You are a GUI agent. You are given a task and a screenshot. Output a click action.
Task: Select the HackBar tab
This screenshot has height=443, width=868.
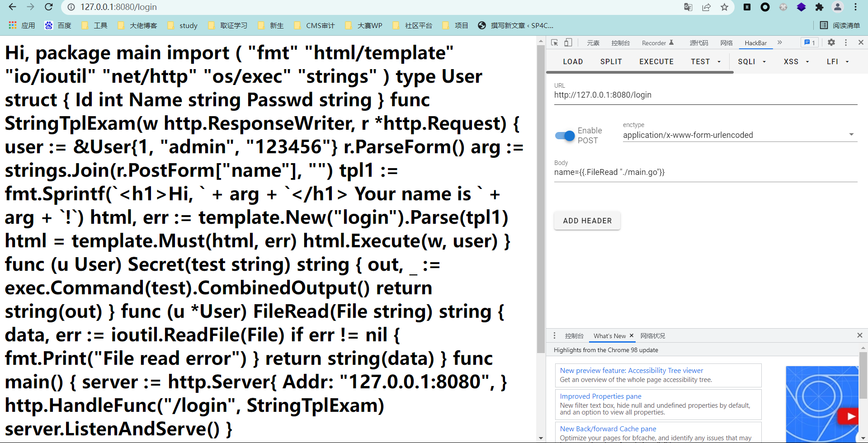(x=755, y=43)
